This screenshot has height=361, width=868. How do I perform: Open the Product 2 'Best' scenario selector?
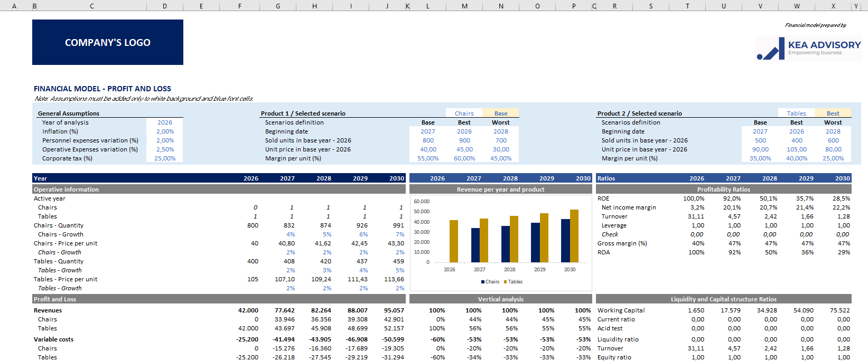833,113
